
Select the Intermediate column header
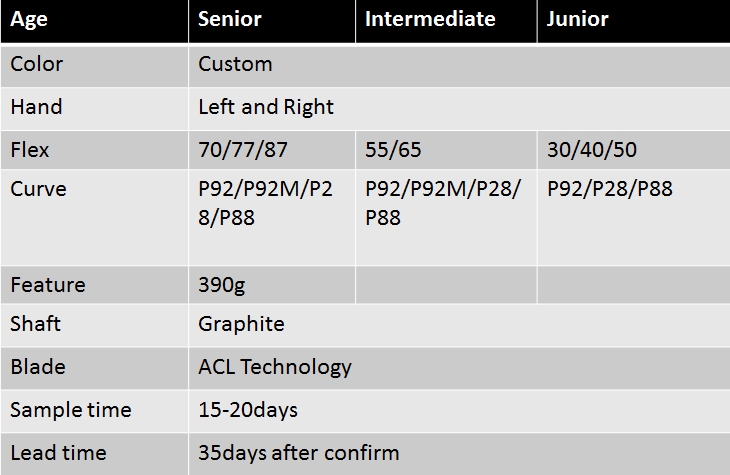(x=446, y=21)
